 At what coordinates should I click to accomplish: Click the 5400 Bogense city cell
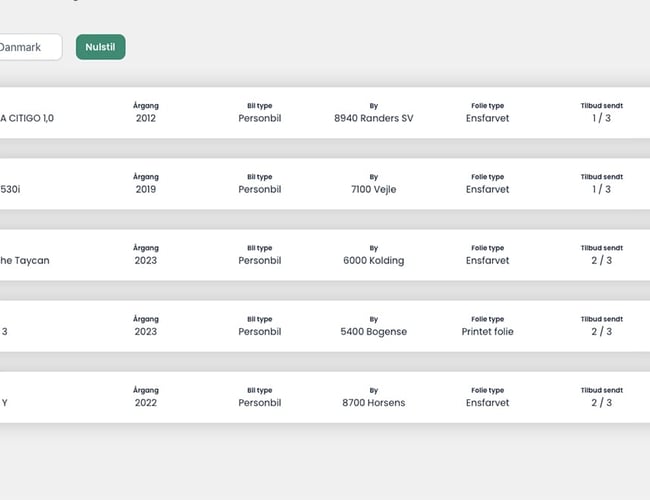tap(373, 331)
